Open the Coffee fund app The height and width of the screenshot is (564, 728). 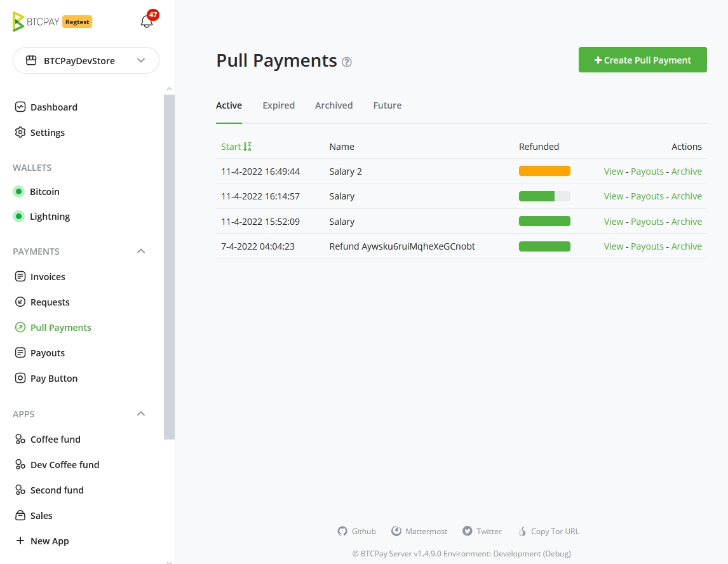click(55, 439)
